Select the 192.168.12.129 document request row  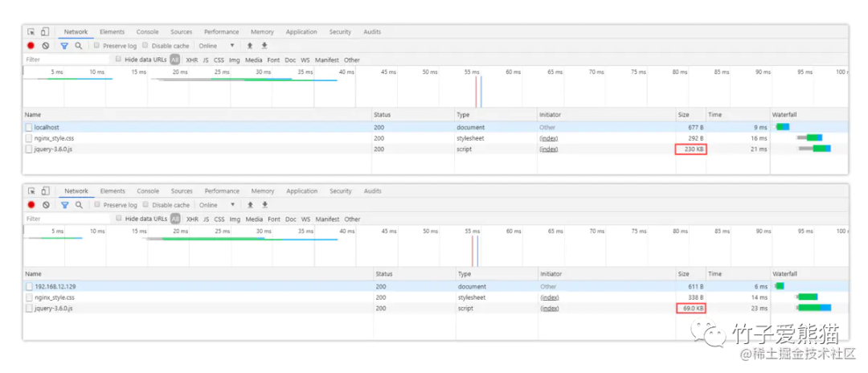(436, 287)
